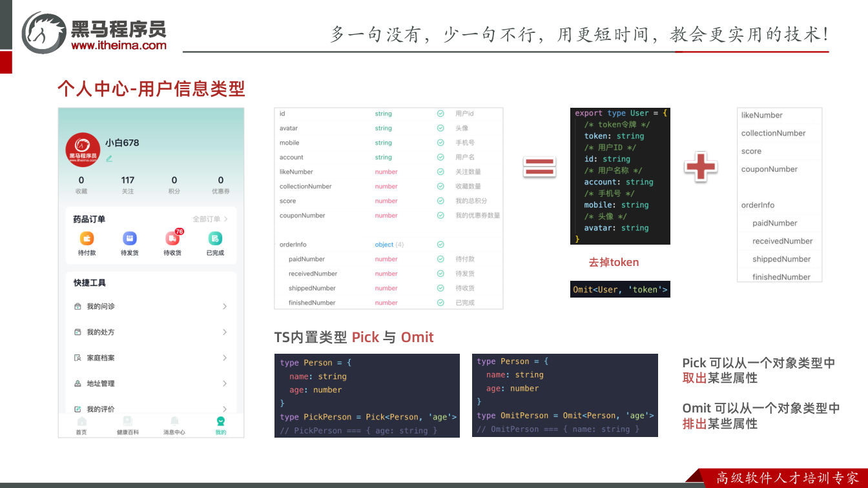Open the www.itheima.com link
Image resolution: width=868 pixels, height=488 pixels.
119,45
